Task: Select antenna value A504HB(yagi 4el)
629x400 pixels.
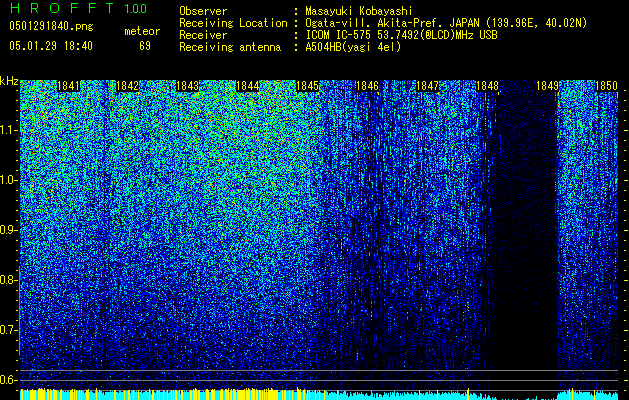Action: [x=353, y=47]
